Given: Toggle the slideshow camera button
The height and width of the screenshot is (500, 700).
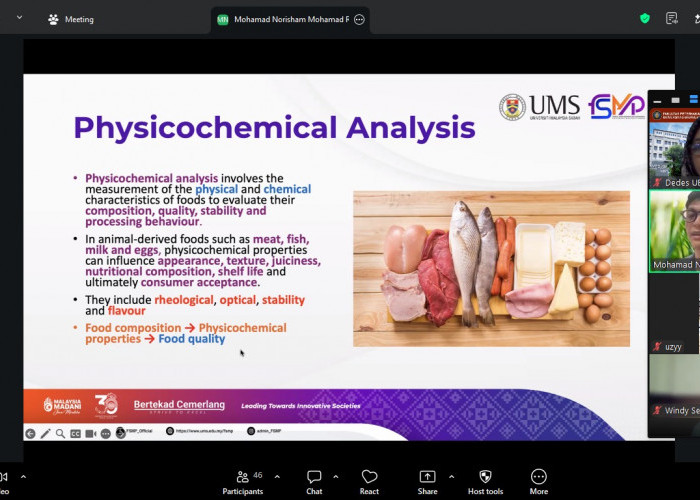Looking at the screenshot, I should tap(91, 433).
